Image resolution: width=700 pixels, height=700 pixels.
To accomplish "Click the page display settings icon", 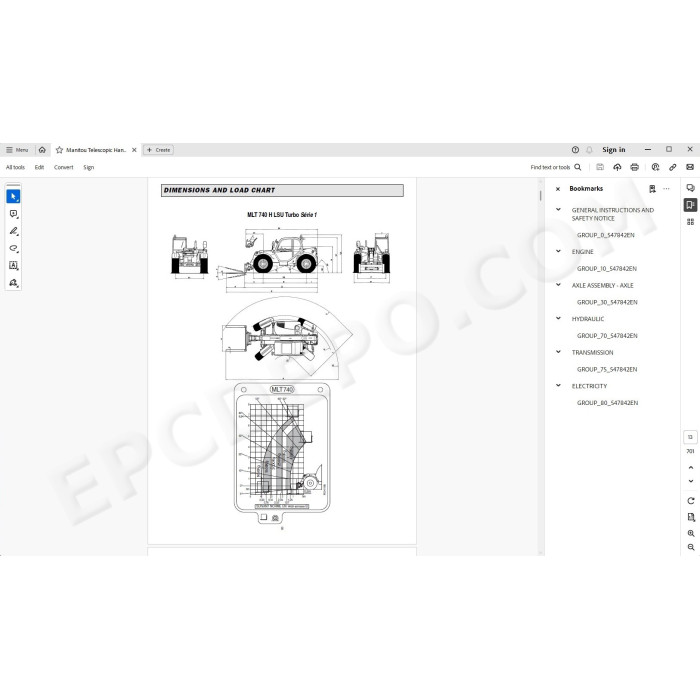I will click(x=691, y=517).
